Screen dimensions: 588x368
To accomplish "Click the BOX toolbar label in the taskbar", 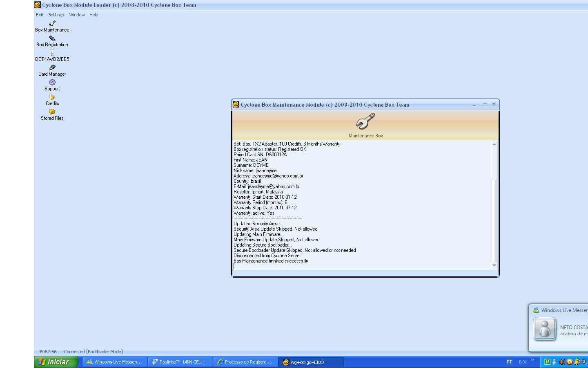I will (523, 362).
